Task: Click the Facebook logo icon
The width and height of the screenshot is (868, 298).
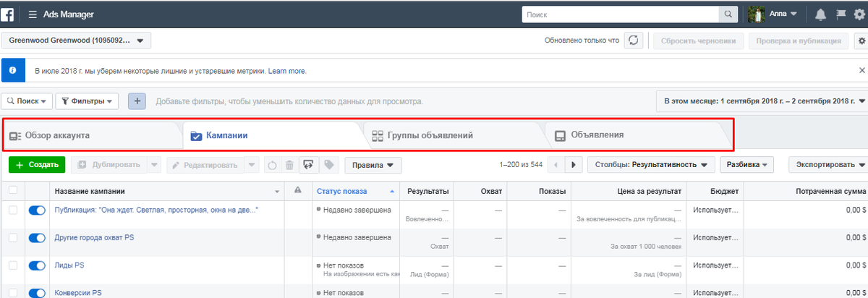Action: (7, 14)
